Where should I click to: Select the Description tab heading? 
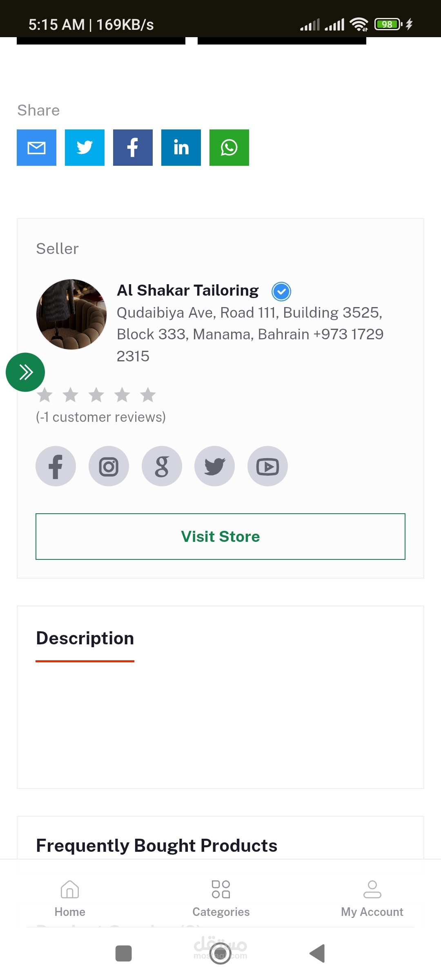coord(85,638)
